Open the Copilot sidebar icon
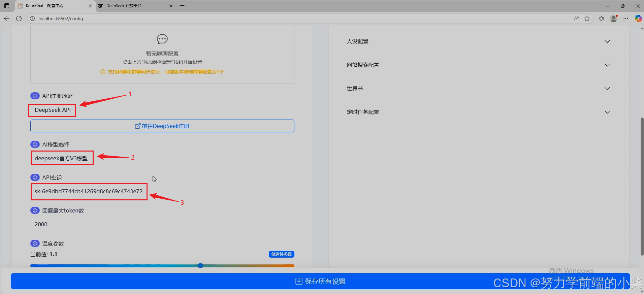The width and height of the screenshot is (644, 294). (x=638, y=19)
